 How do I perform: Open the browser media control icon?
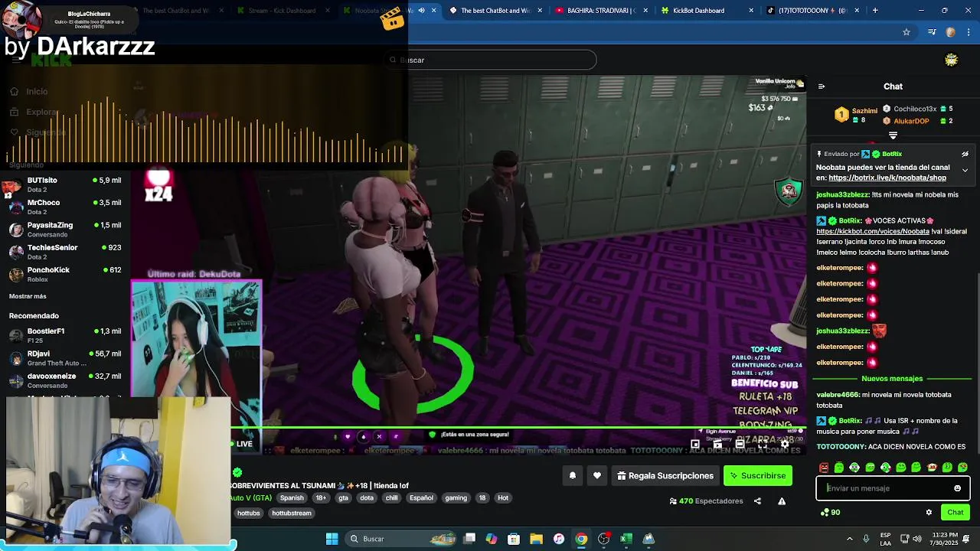click(932, 32)
